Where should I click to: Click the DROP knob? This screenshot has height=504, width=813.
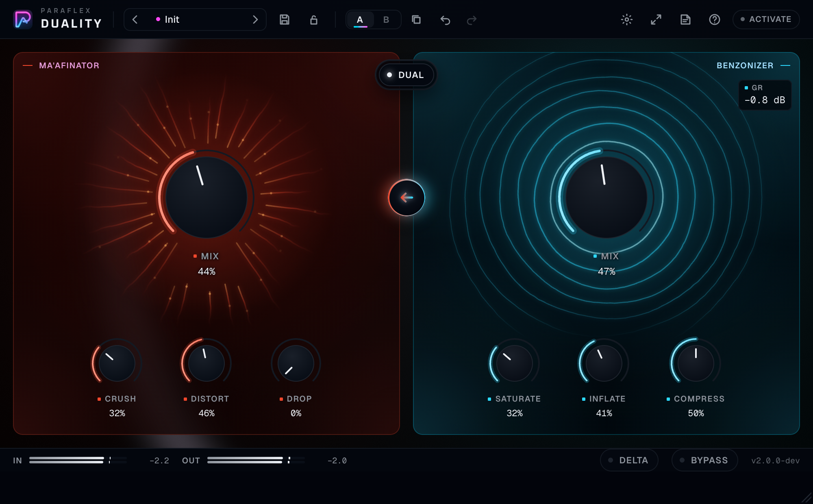click(296, 363)
